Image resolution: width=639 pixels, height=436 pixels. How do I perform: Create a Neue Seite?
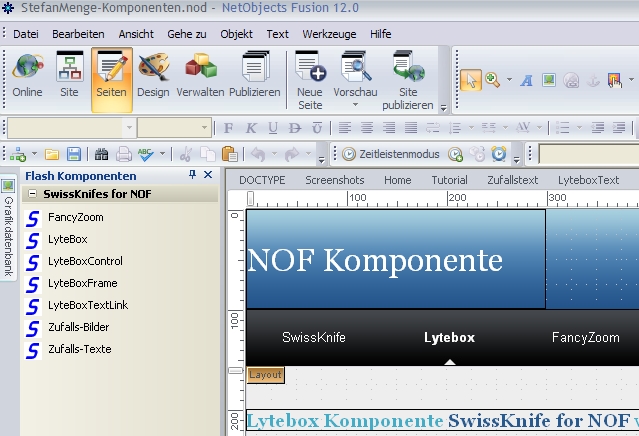(310, 80)
